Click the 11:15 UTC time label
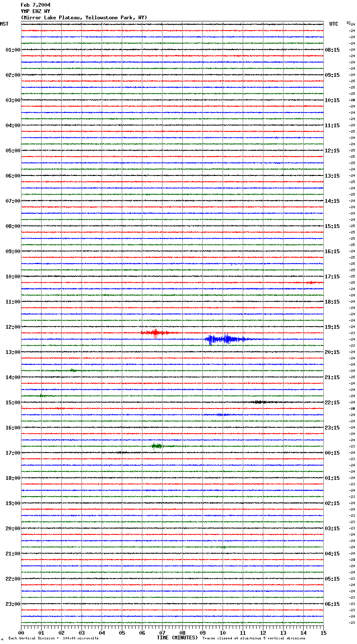The height and width of the screenshot is (644, 357). point(332,126)
